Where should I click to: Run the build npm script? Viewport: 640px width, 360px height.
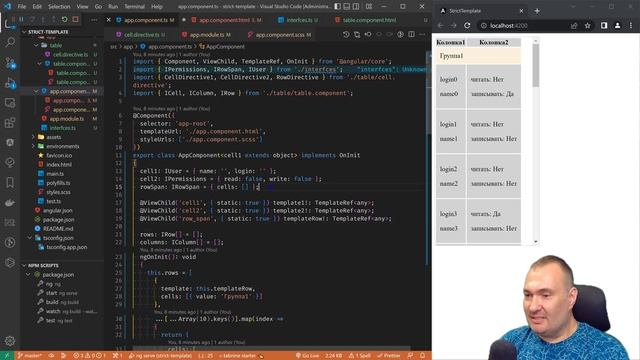52,302
